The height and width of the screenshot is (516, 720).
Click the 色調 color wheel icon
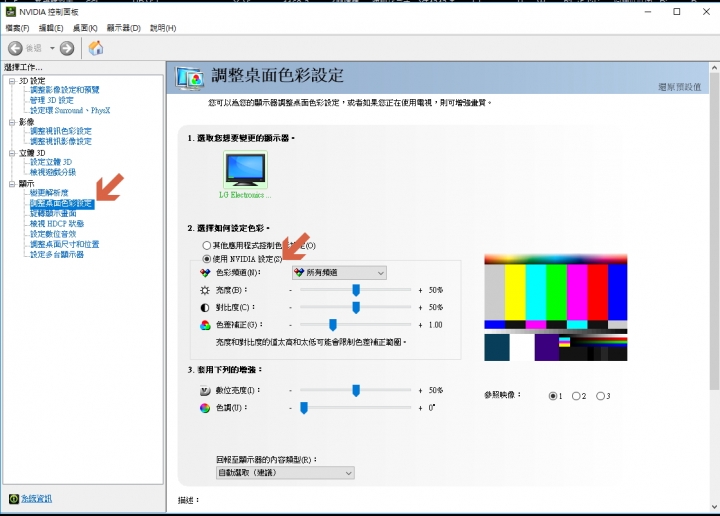point(205,408)
